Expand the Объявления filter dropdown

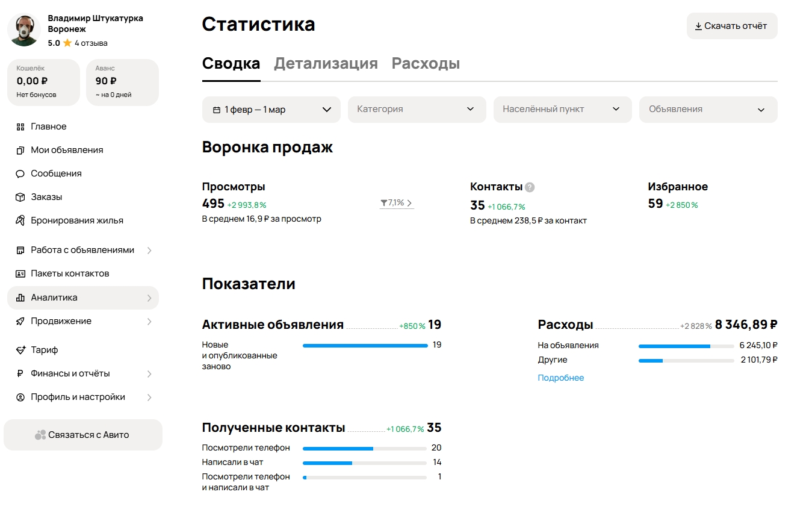coord(708,110)
